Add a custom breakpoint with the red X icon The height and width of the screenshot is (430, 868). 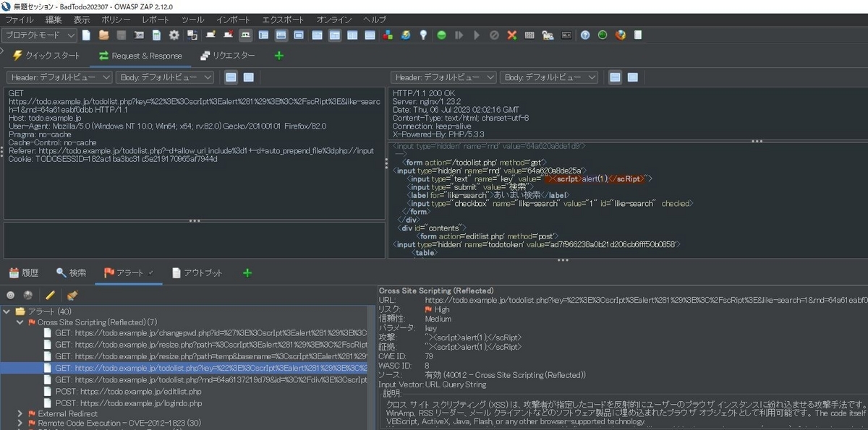512,35
